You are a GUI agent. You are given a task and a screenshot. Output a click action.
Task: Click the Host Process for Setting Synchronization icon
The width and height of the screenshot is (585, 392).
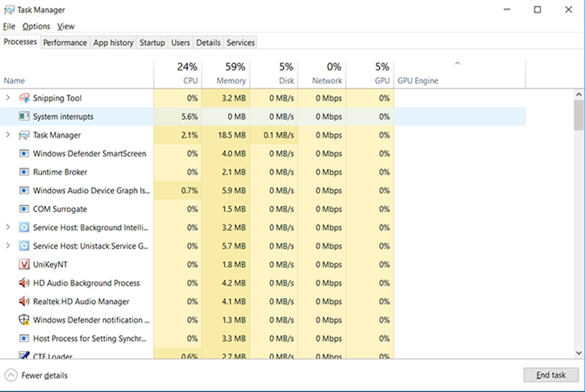click(24, 338)
